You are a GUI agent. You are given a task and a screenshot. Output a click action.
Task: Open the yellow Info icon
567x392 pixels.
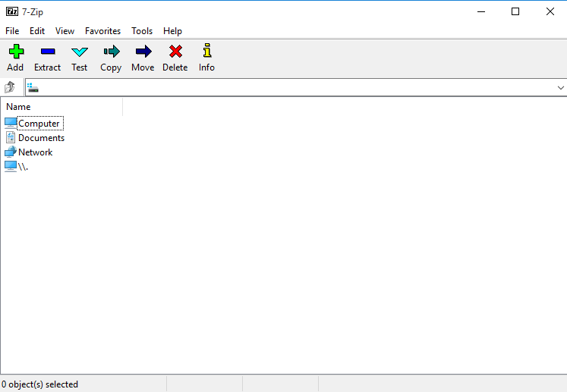(207, 51)
